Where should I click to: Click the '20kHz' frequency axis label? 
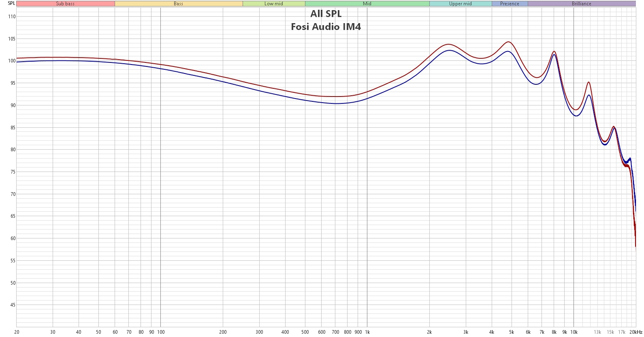tap(636, 332)
